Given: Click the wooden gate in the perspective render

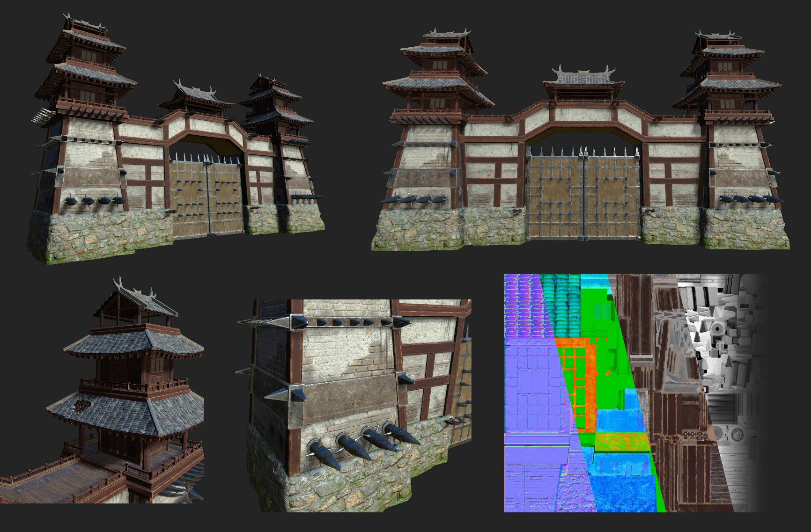Looking at the screenshot, I should coord(205,197).
